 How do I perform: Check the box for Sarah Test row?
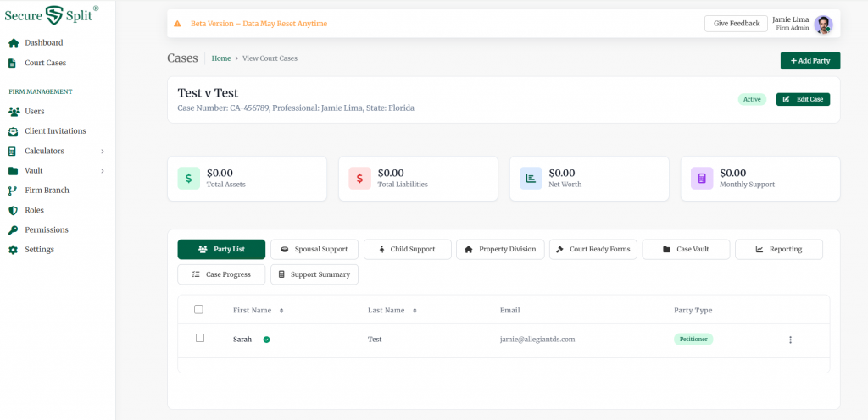point(200,338)
